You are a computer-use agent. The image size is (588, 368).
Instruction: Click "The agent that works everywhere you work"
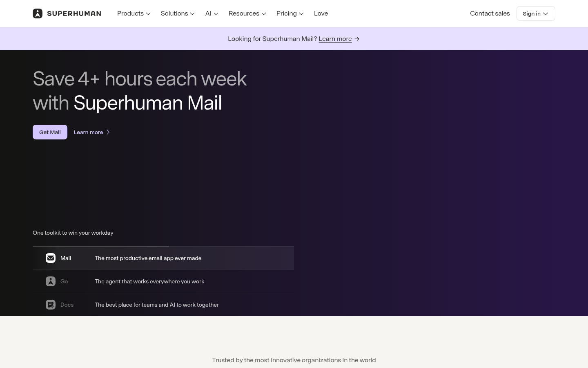pos(149,281)
